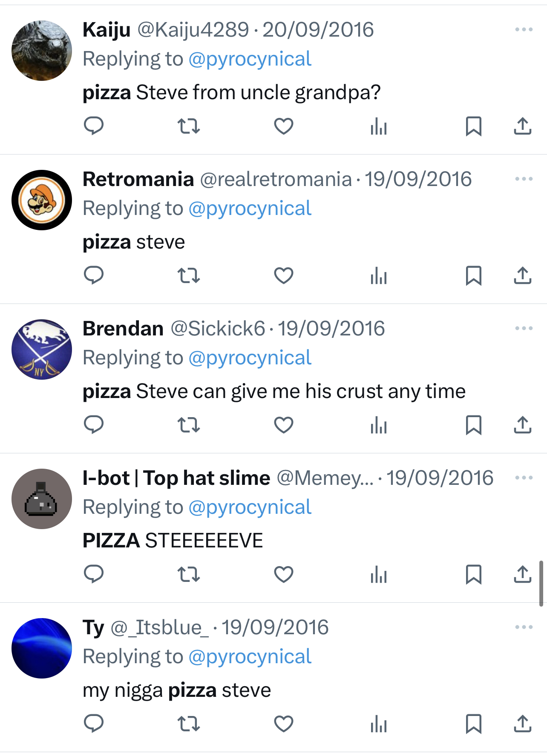Open @pyrocynical link in Kaiju's reply
The image size is (547, 756).
[250, 59]
